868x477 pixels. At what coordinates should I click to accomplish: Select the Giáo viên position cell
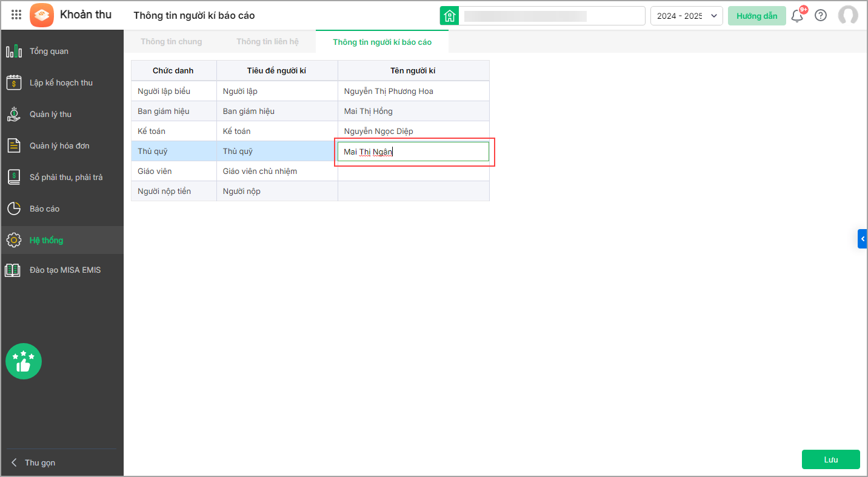pos(174,171)
